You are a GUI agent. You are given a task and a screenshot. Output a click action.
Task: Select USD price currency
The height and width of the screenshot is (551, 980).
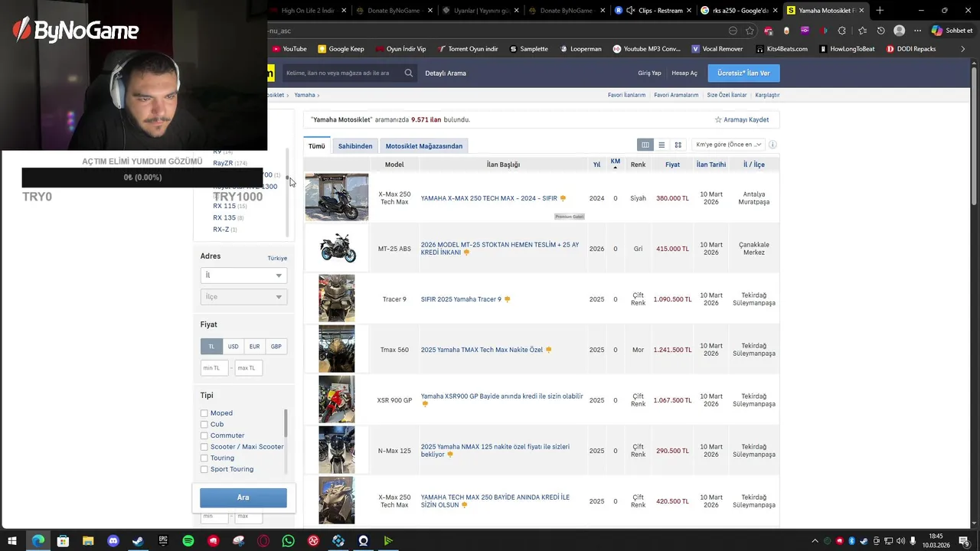pyautogui.click(x=233, y=347)
